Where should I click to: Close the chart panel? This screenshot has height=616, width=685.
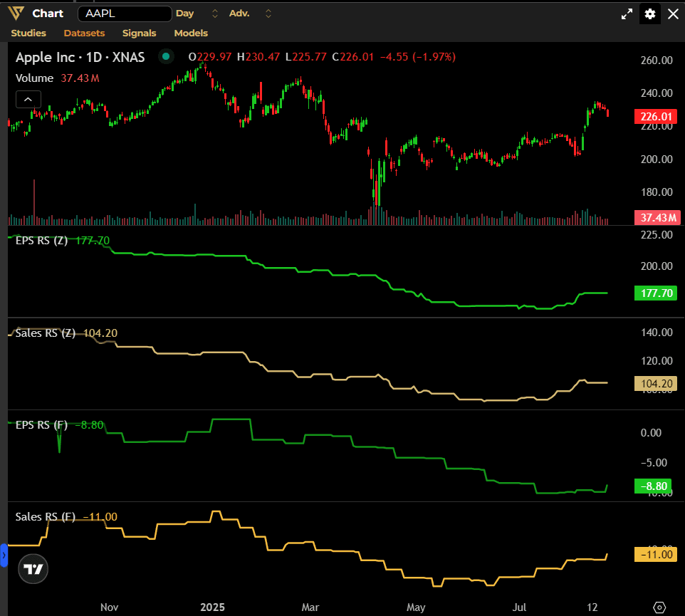pos(673,14)
